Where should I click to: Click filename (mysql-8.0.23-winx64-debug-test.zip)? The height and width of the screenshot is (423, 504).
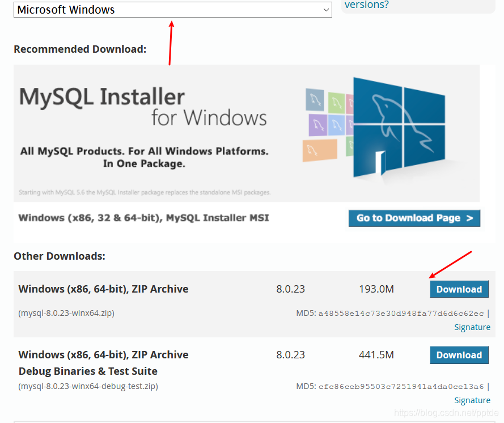pyautogui.click(x=88, y=386)
